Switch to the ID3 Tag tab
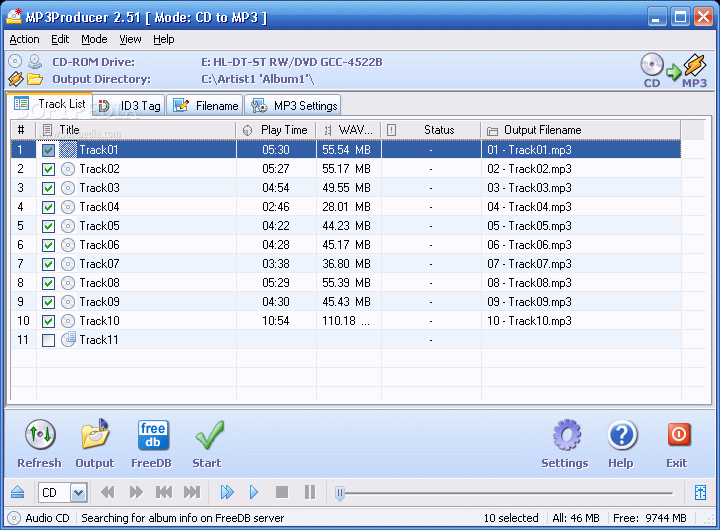The image size is (720, 530). [x=129, y=106]
